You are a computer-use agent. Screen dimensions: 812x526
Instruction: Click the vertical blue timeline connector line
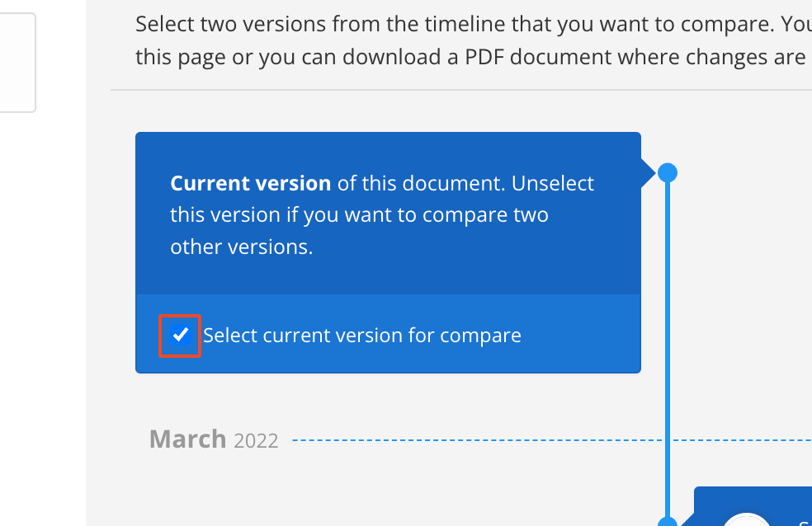(x=667, y=346)
